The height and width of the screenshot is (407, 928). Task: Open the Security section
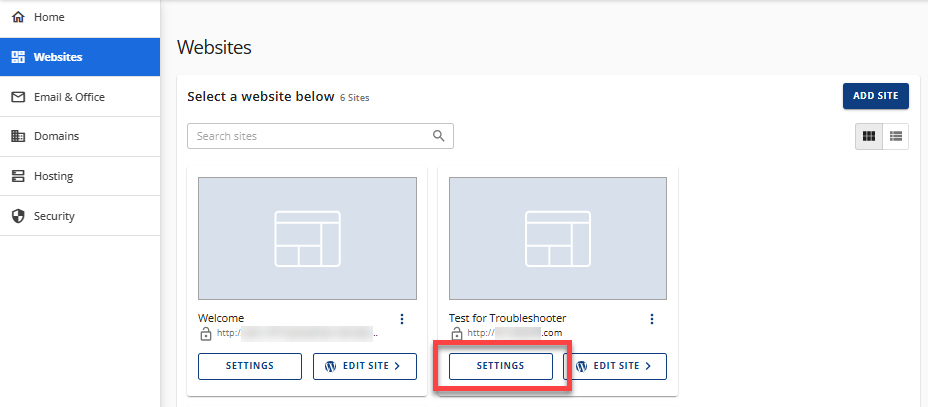pos(80,216)
